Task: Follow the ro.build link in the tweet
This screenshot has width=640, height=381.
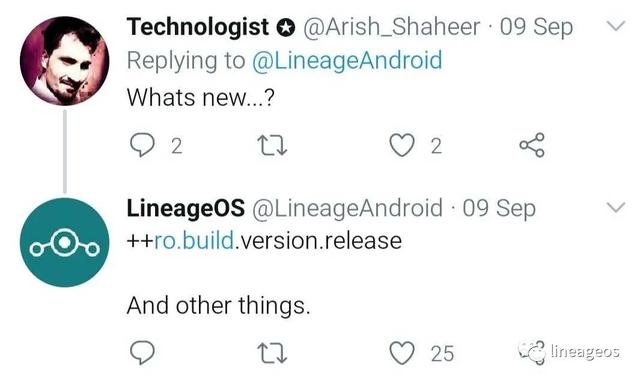Action: [x=194, y=241]
